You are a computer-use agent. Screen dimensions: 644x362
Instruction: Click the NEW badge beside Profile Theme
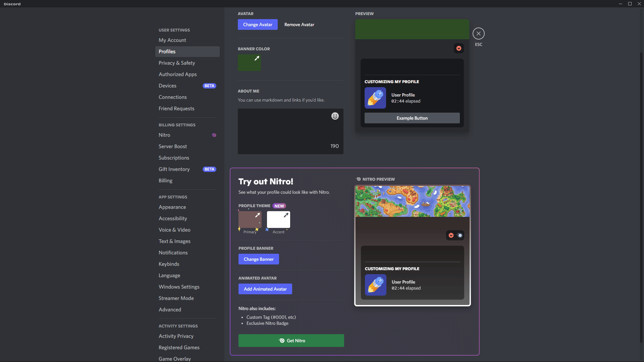pos(279,206)
